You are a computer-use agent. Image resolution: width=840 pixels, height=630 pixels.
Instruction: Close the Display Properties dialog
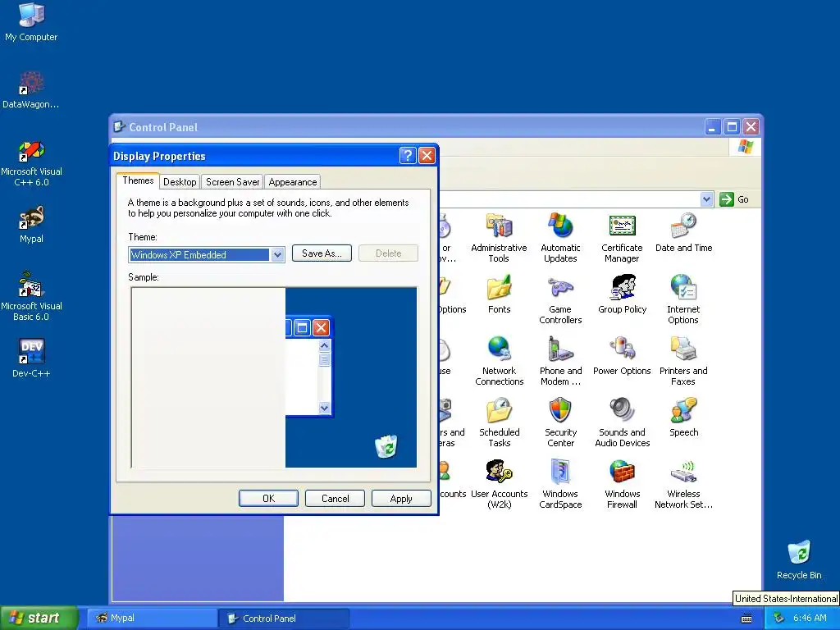coord(427,155)
